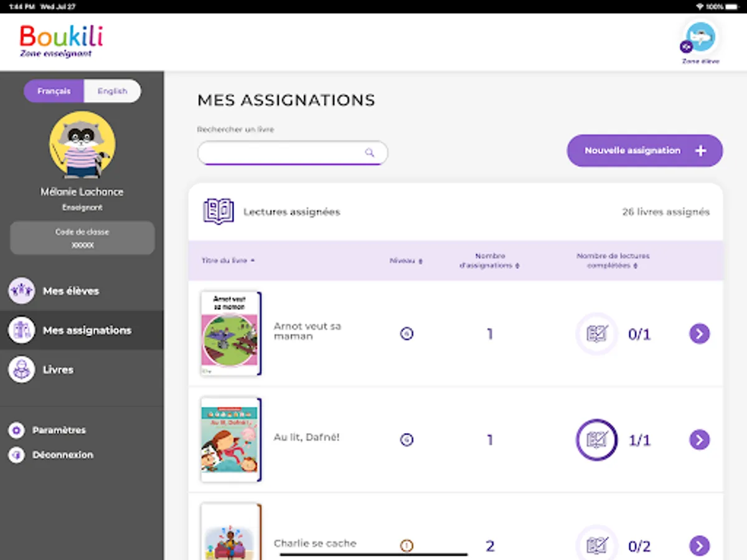This screenshot has width=747, height=560.
Task: Open the raccoon teacher avatar
Action: pos(82,145)
